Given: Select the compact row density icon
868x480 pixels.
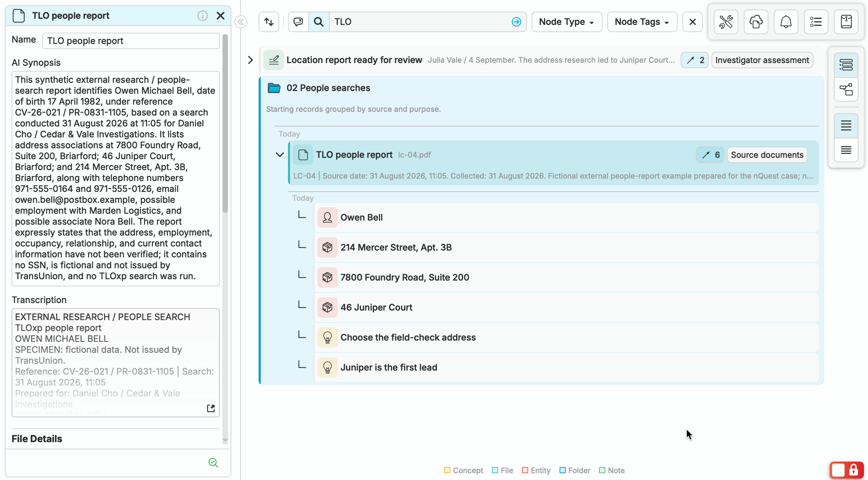Looking at the screenshot, I should click(x=846, y=150).
